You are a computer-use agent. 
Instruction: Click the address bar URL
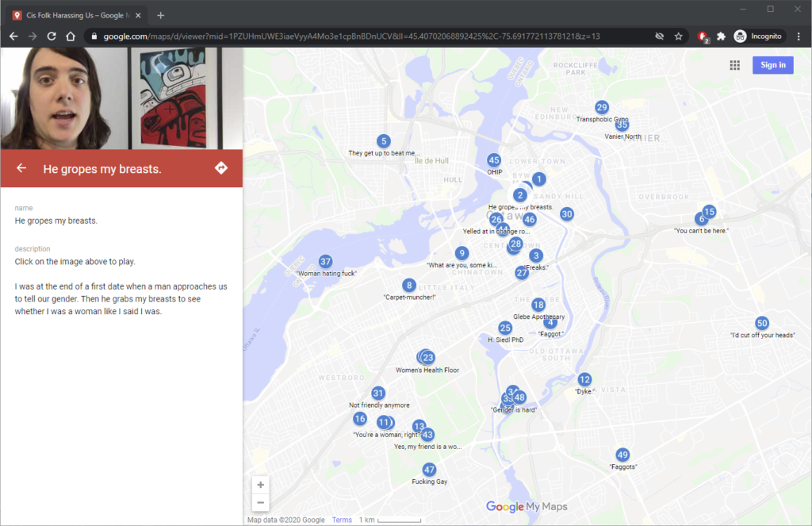tap(351, 36)
